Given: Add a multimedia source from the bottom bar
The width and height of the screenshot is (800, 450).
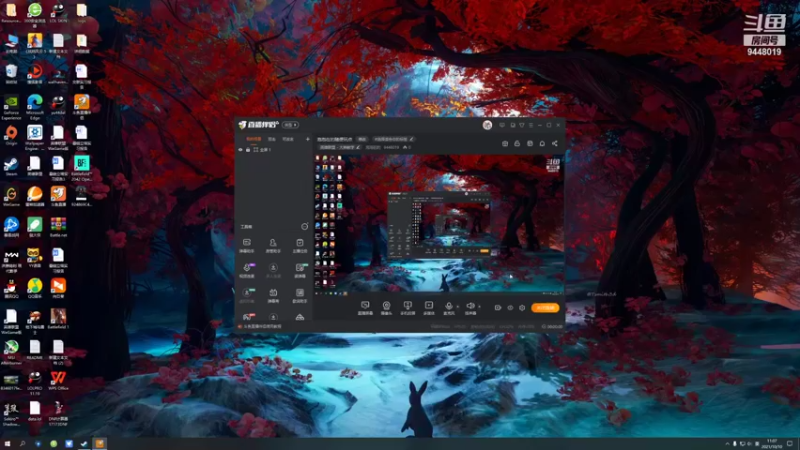Looking at the screenshot, I should [429, 308].
